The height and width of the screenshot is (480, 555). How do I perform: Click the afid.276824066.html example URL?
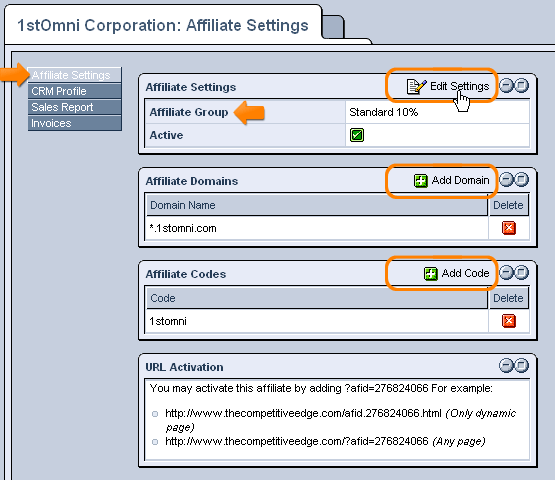click(x=303, y=413)
